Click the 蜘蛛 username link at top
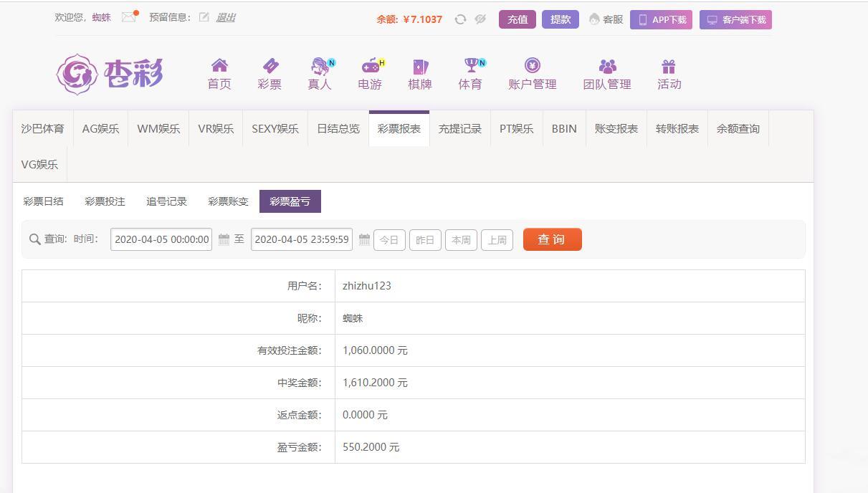The height and width of the screenshot is (493, 868). [x=102, y=17]
